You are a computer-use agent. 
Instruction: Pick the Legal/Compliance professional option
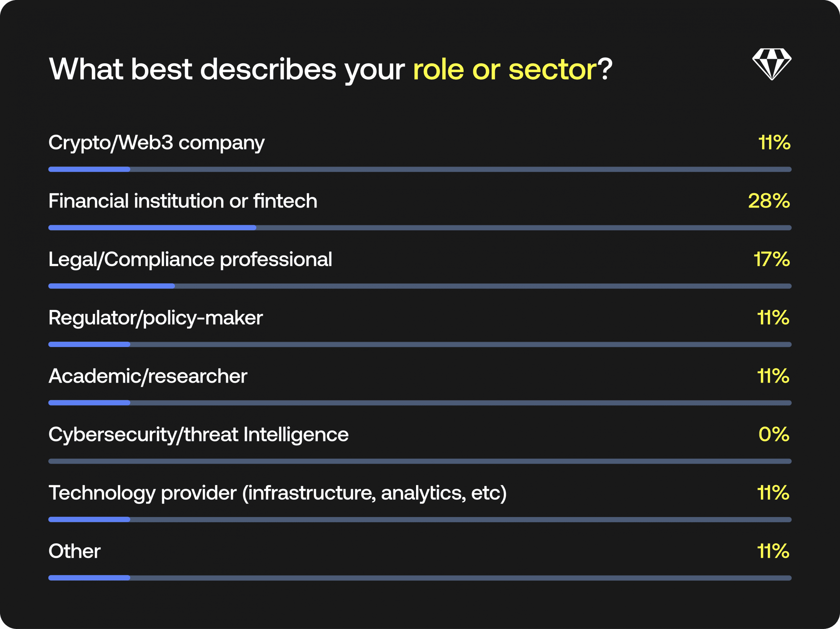click(190, 259)
